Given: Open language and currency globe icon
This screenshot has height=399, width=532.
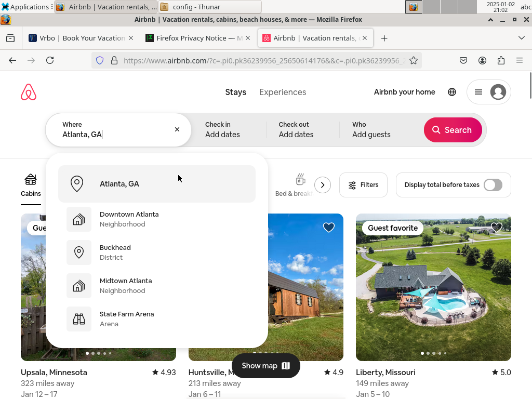Looking at the screenshot, I should point(452,92).
